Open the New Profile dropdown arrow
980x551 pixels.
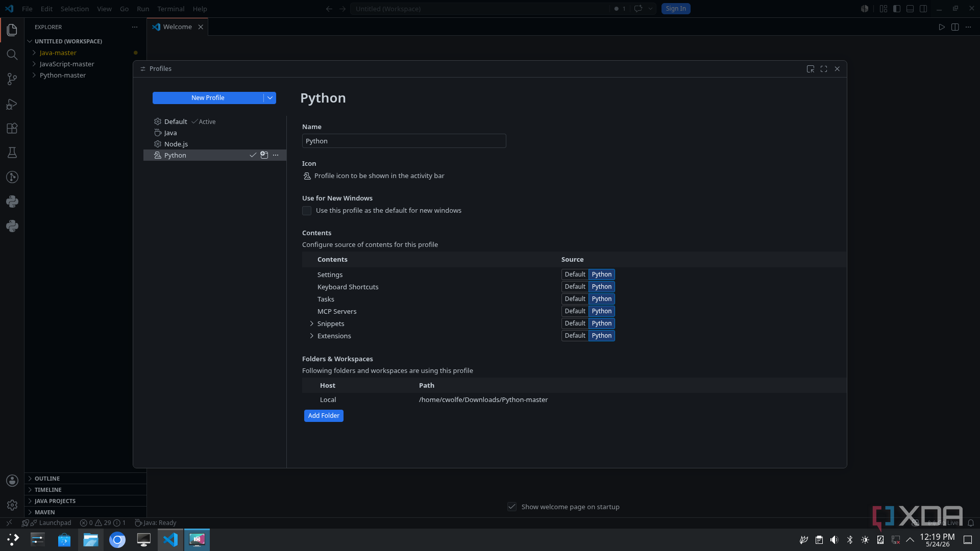pos(270,98)
